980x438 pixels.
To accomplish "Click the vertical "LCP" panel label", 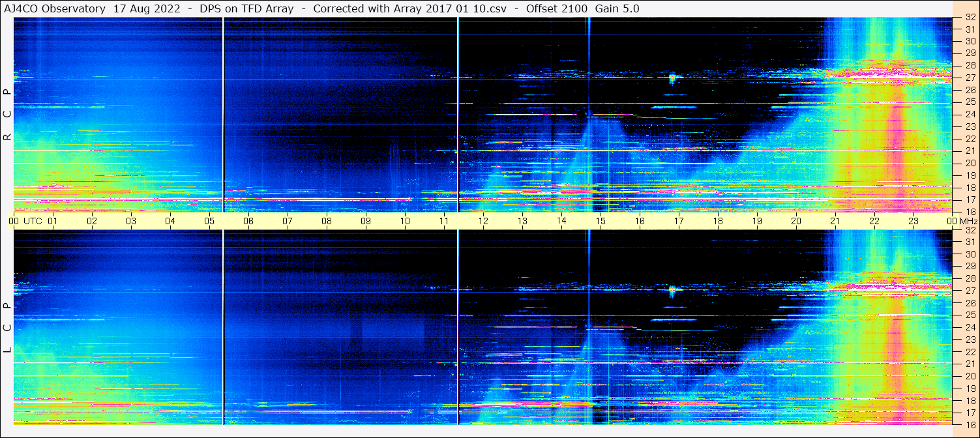I will pos(7,328).
